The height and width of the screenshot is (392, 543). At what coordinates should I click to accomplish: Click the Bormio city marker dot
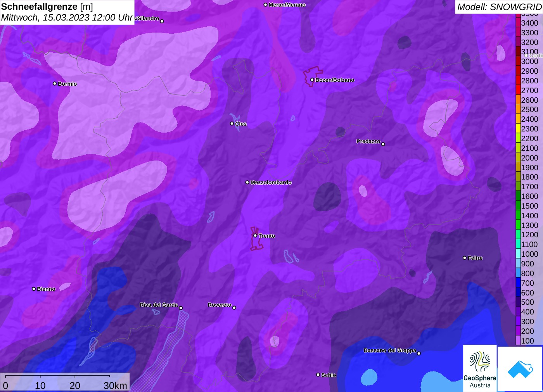click(55, 84)
